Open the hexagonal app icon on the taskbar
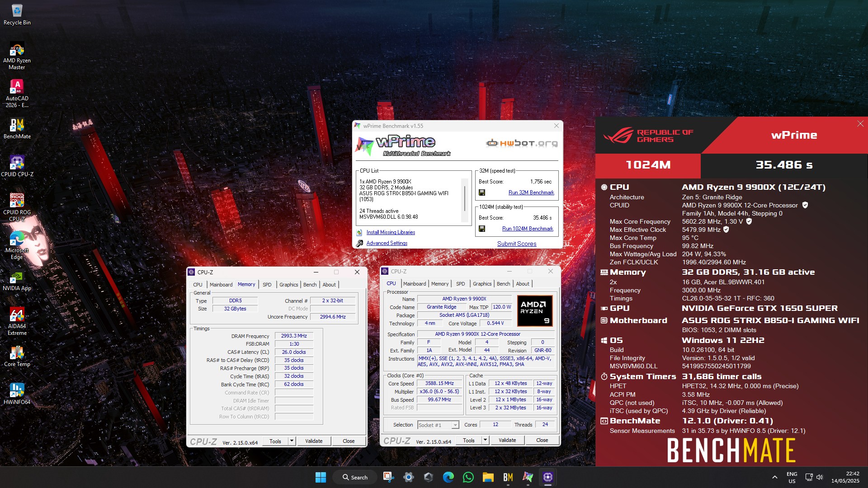 [428, 477]
